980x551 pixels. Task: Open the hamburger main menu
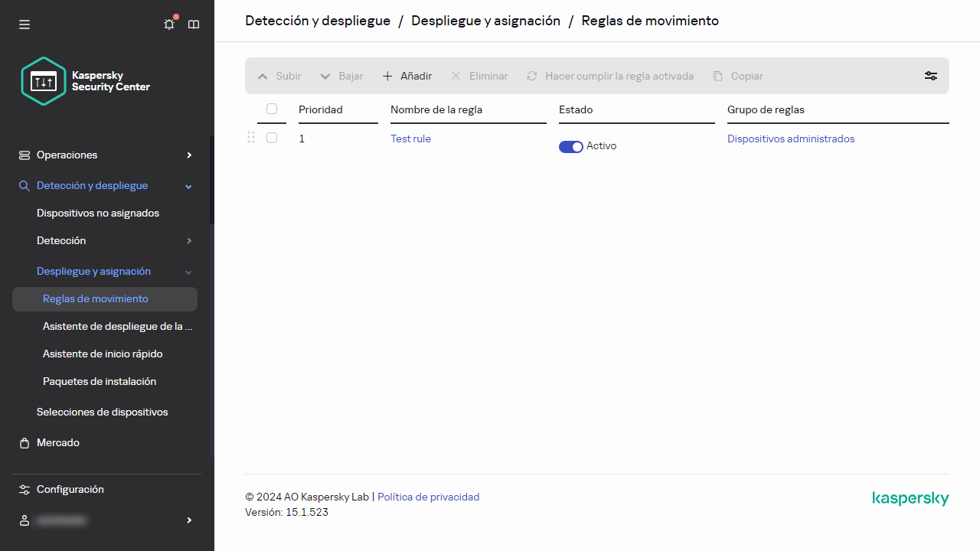click(x=24, y=24)
